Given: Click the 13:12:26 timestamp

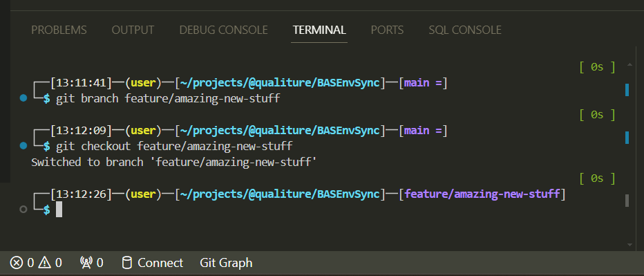Looking at the screenshot, I should (x=81, y=194).
